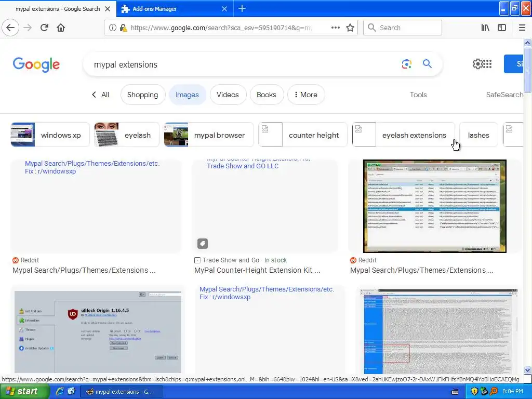Open the Google apps grid
The image size is (532, 399).
click(487, 64)
